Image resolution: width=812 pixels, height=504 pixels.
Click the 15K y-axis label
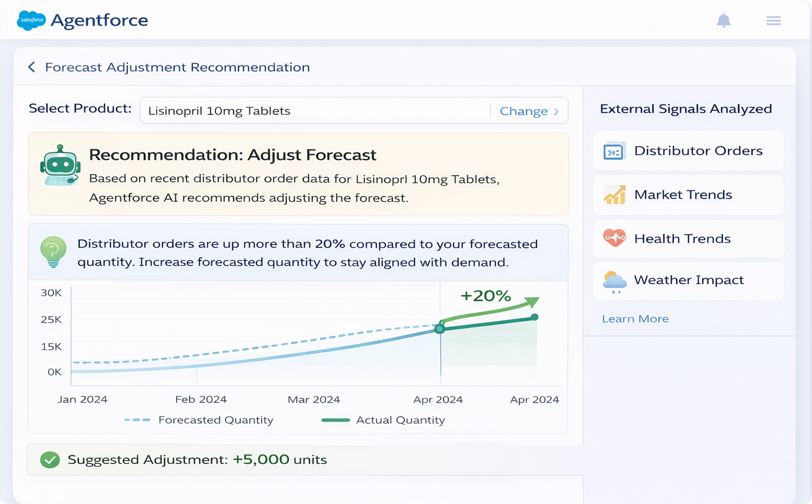(x=51, y=346)
